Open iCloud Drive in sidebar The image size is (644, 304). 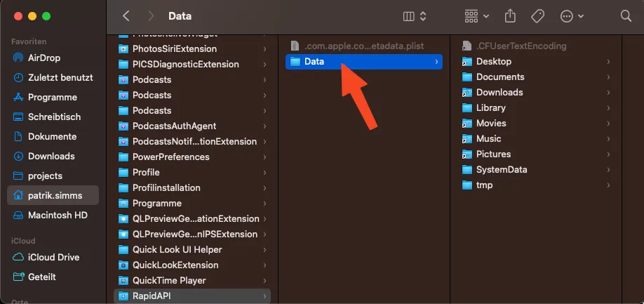pyautogui.click(x=53, y=257)
